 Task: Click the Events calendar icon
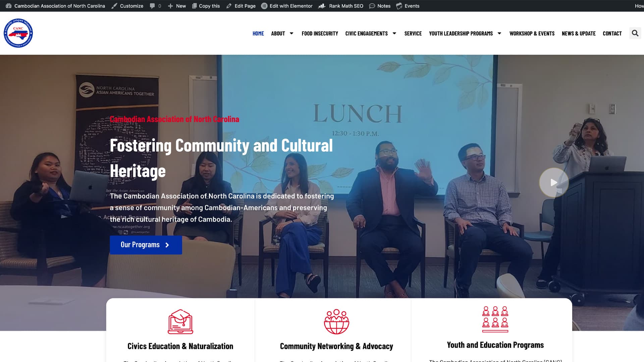click(x=399, y=6)
